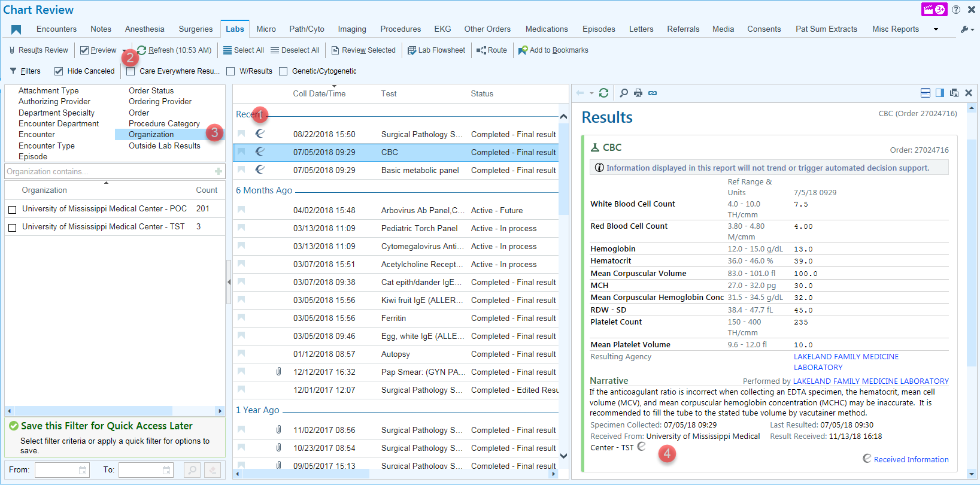Click the magnifier search icon in report toolbar
Image resolution: width=980 pixels, height=485 pixels.
[624, 93]
